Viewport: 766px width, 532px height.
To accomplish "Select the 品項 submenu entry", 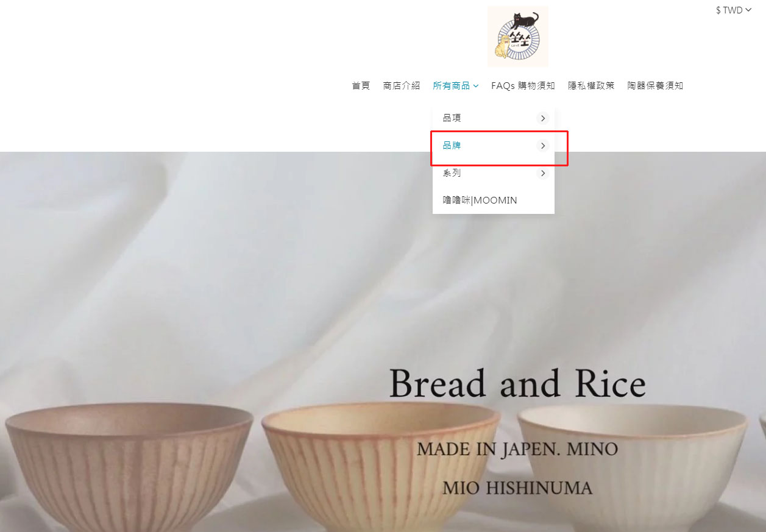I will coord(494,118).
